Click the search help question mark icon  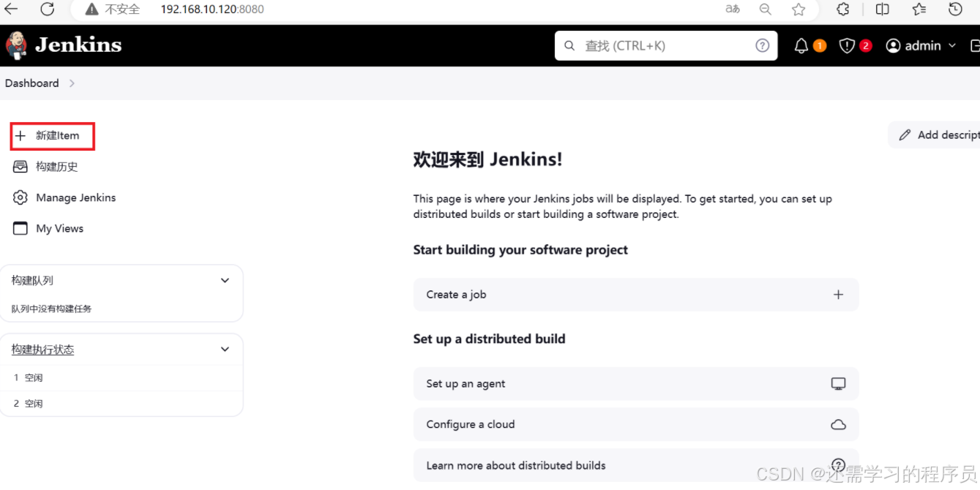[x=763, y=45]
